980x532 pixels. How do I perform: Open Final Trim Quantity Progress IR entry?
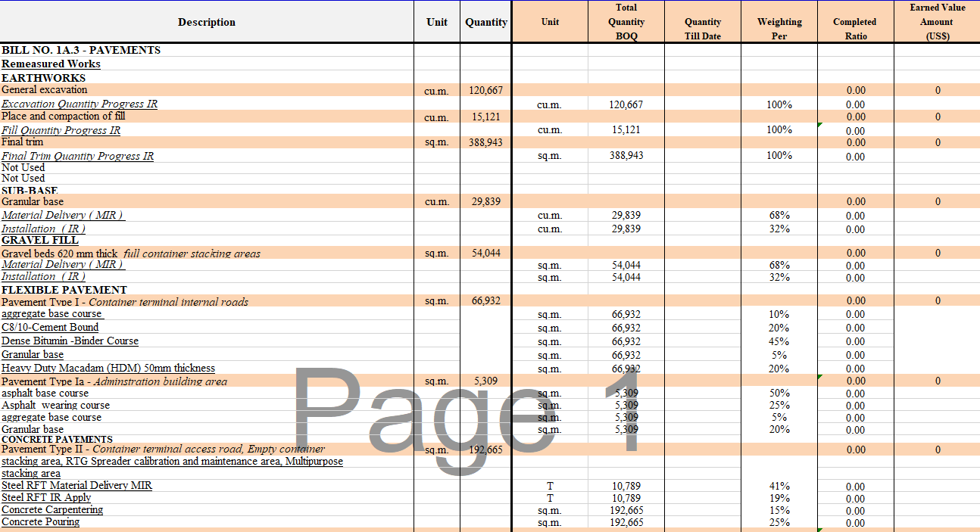[x=77, y=156]
